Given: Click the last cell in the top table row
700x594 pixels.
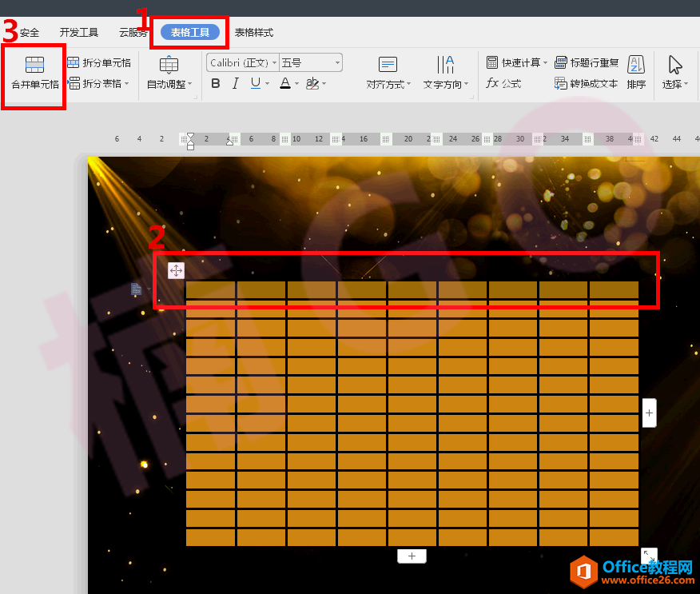Looking at the screenshot, I should [614, 290].
